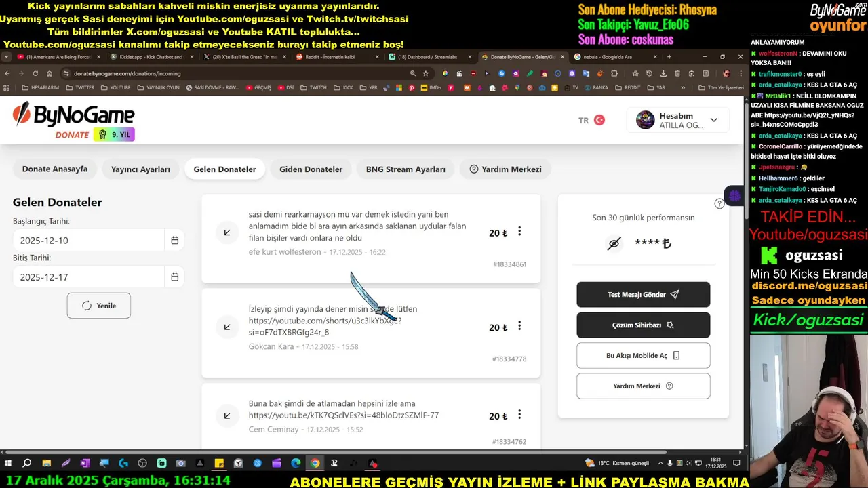Open youtu.be link in Cem Ceminay donation
This screenshot has height=488, width=868.
tap(344, 415)
